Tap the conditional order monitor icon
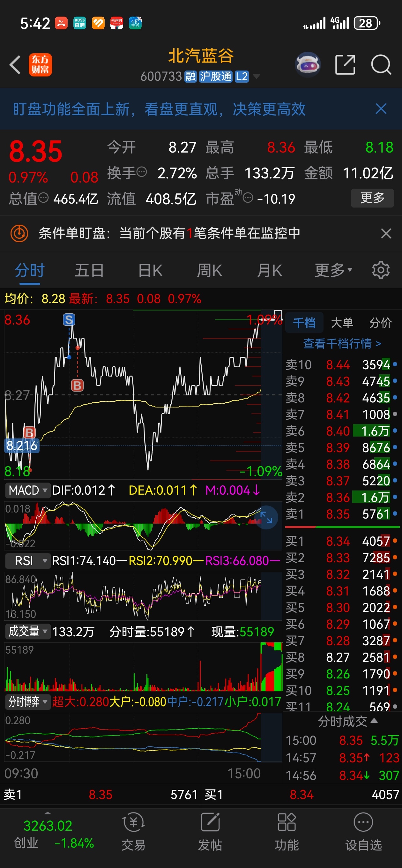The height and width of the screenshot is (868, 402). coord(19,233)
